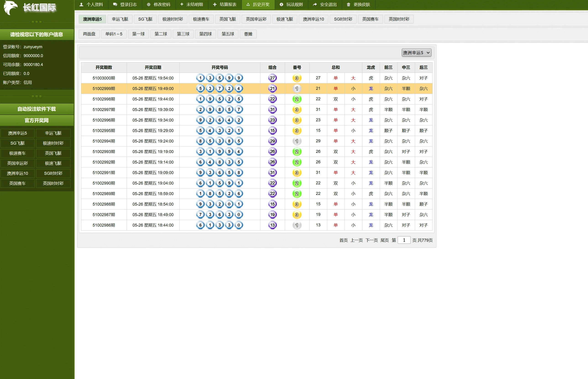Image resolution: width=588 pixels, height=379 pixels.
Task: Open 未结明细 with the plus icon
Action: pyautogui.click(x=192, y=4)
